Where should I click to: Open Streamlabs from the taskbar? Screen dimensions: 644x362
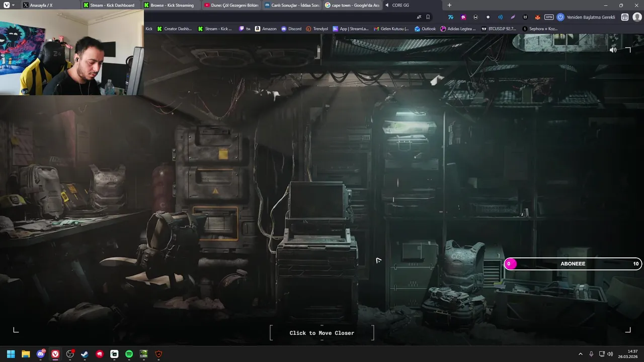pos(114,354)
